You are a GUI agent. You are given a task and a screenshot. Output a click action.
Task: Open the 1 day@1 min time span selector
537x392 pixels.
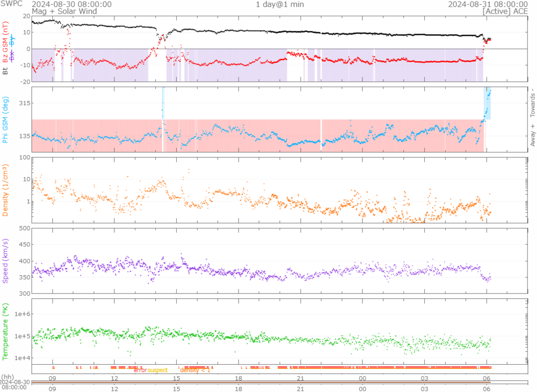[x=280, y=4]
